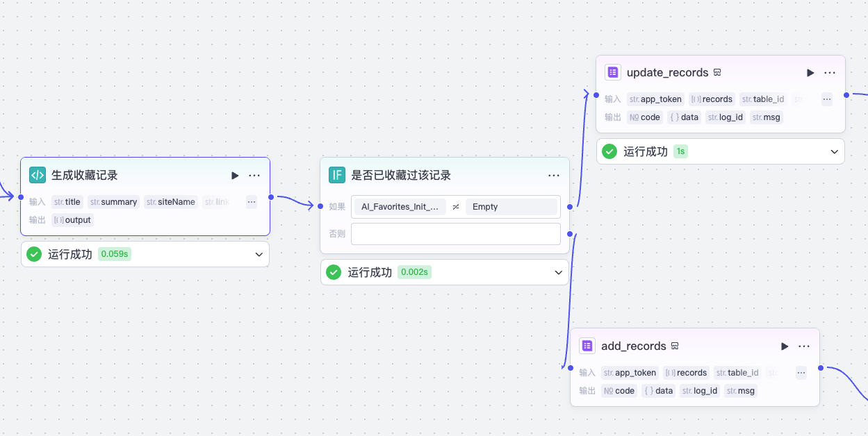This screenshot has width=868, height=436.
Task: Expand the 生成收藏记录 run result panel
Action: pyautogui.click(x=259, y=254)
